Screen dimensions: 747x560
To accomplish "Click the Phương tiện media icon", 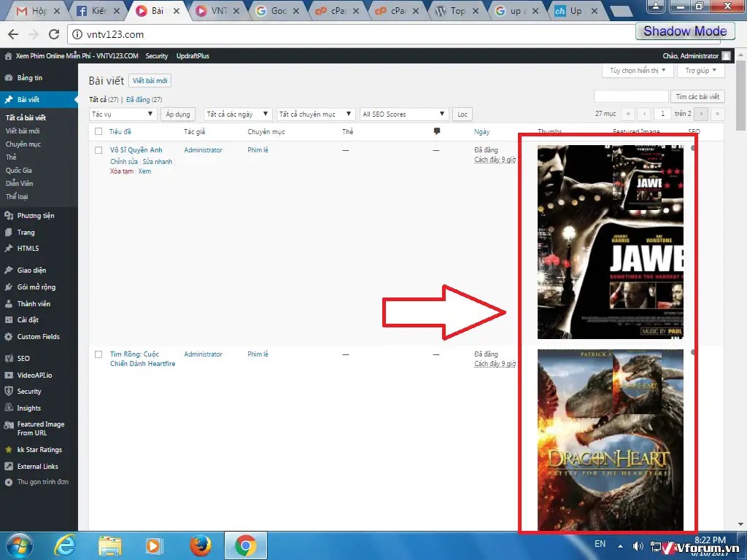I will [9, 216].
